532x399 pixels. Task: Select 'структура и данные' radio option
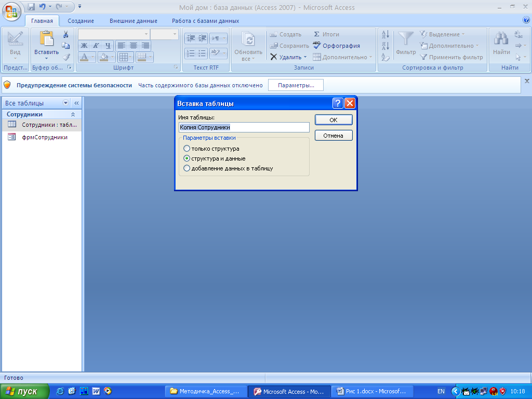[x=187, y=158]
